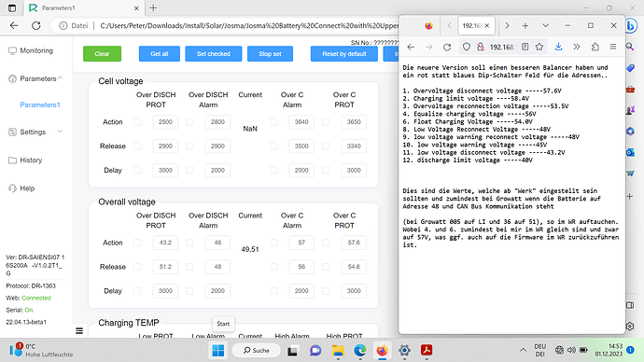Open Edge tab actions icon at top left
644x362 pixels.
12,7
